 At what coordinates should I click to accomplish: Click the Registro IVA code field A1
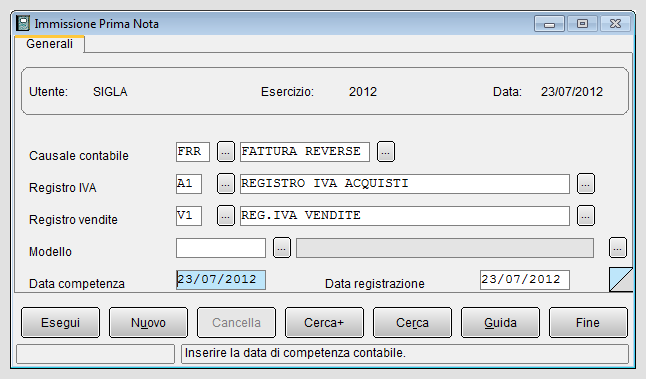pos(189,184)
